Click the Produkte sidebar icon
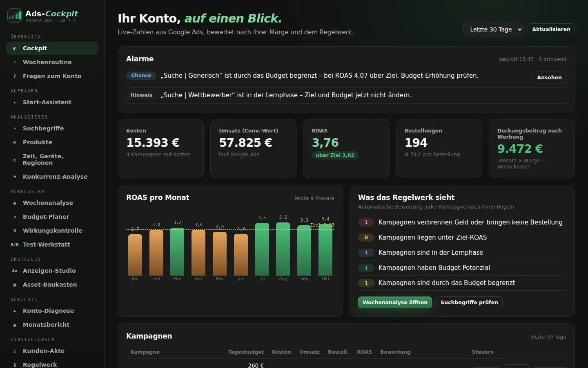Image resolution: width=588 pixels, height=368 pixels. point(15,142)
